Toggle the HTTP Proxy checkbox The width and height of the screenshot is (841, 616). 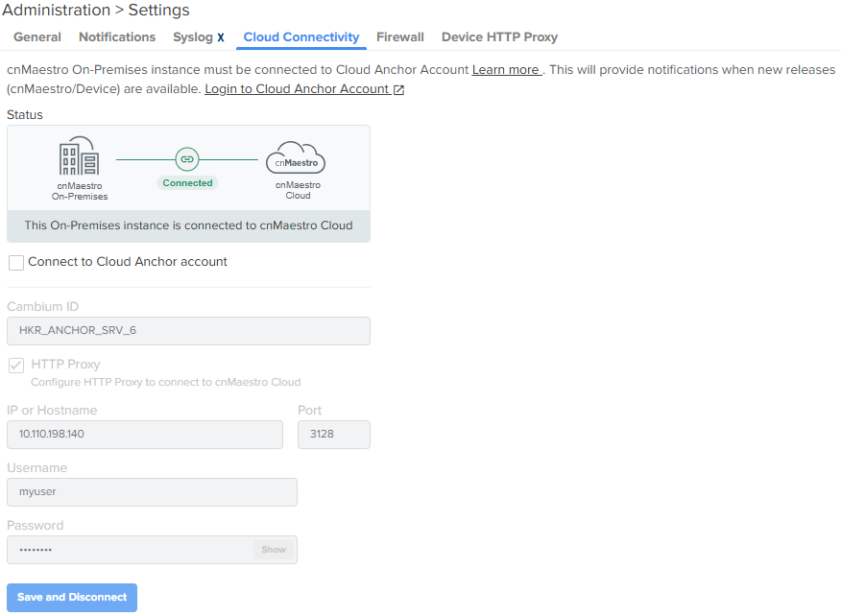point(16,366)
